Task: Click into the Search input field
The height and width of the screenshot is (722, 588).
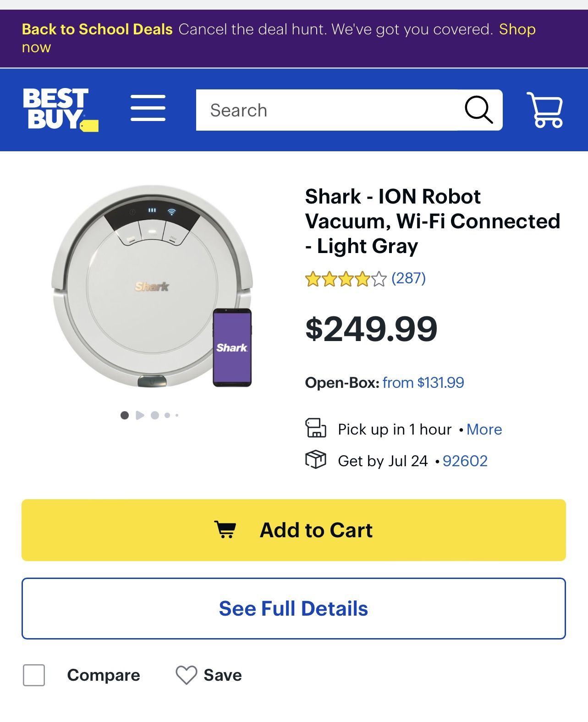Action: point(321,110)
